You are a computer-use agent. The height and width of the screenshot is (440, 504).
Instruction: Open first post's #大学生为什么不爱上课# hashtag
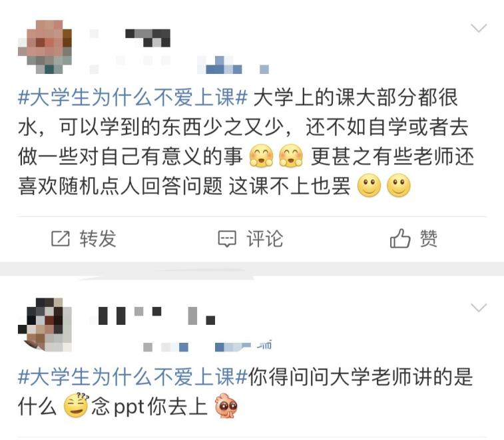click(132, 97)
